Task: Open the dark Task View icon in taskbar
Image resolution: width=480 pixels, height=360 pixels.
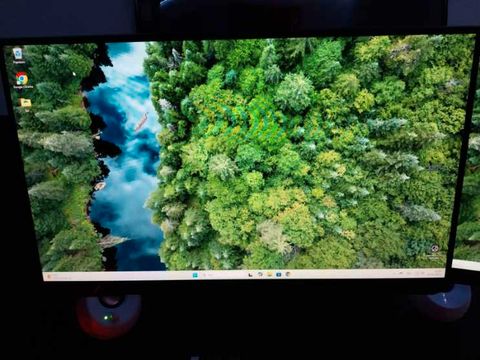Action: click(x=250, y=275)
